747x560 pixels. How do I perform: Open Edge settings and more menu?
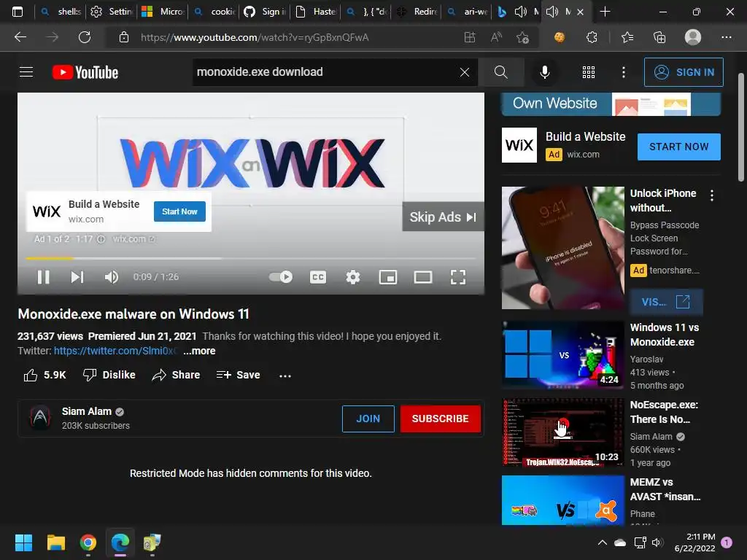pyautogui.click(x=726, y=37)
